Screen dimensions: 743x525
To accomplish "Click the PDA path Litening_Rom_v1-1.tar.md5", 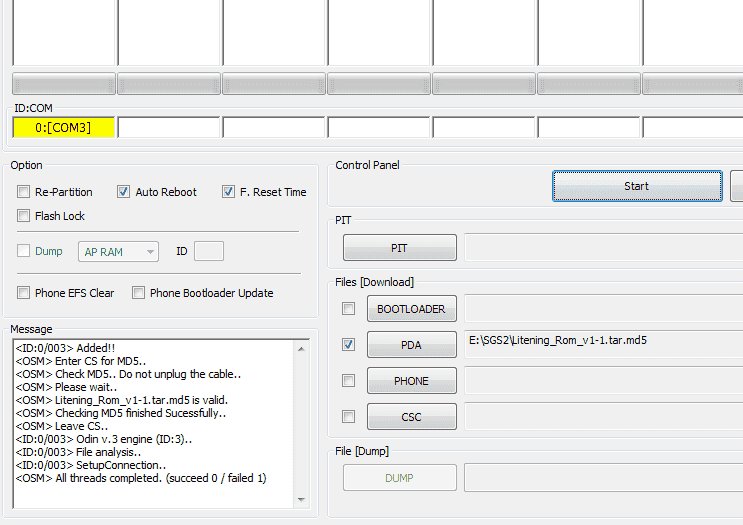I will pos(604,344).
